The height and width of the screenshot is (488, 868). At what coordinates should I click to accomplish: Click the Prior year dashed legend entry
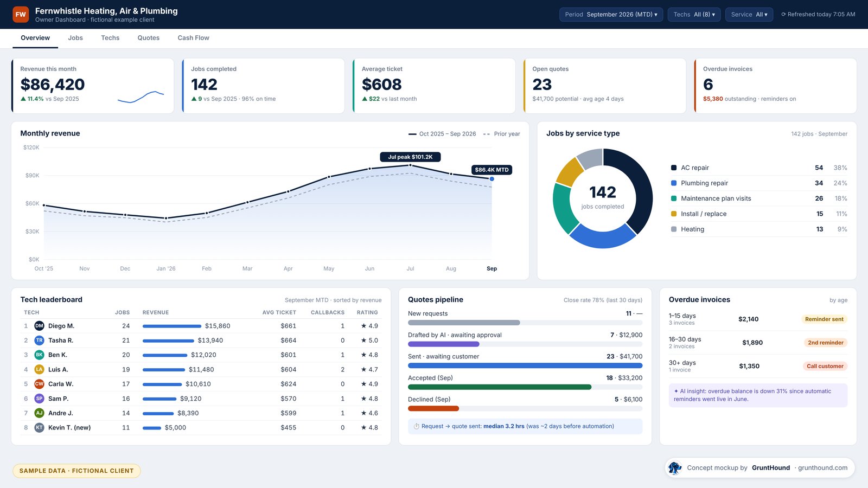(x=501, y=134)
